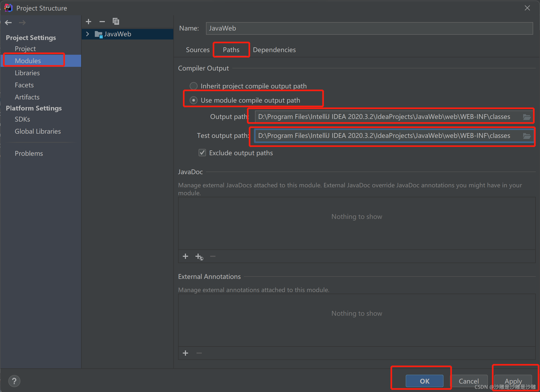Viewport: 540px width, 392px height.
Task: Select Use module compile output path
Action: point(194,100)
